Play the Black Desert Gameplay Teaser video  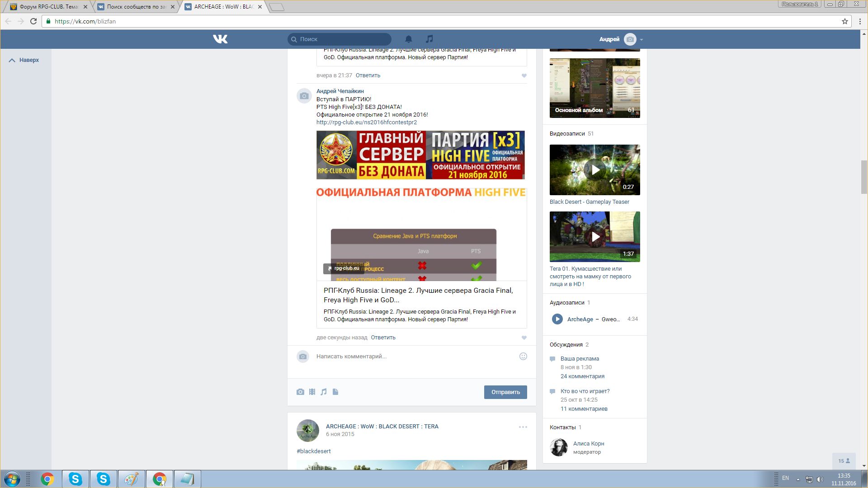(595, 170)
